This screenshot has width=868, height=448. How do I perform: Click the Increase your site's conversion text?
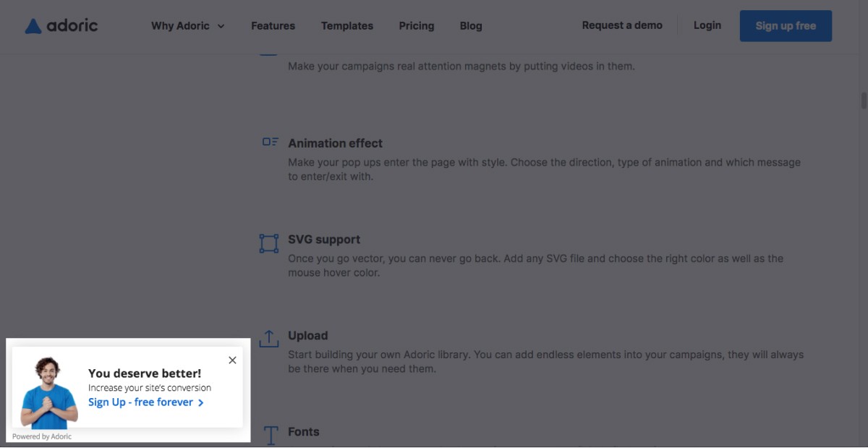click(150, 388)
